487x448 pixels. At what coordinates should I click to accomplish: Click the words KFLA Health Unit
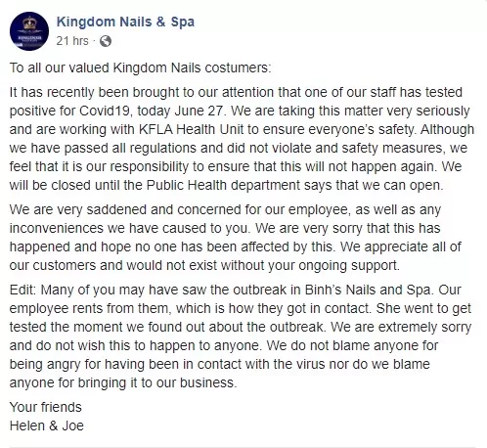192,129
